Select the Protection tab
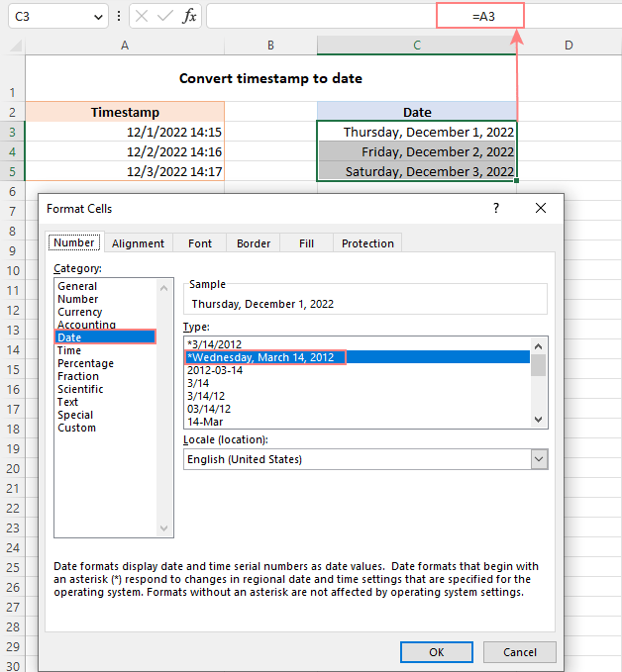Image resolution: width=622 pixels, height=672 pixels. (x=367, y=243)
